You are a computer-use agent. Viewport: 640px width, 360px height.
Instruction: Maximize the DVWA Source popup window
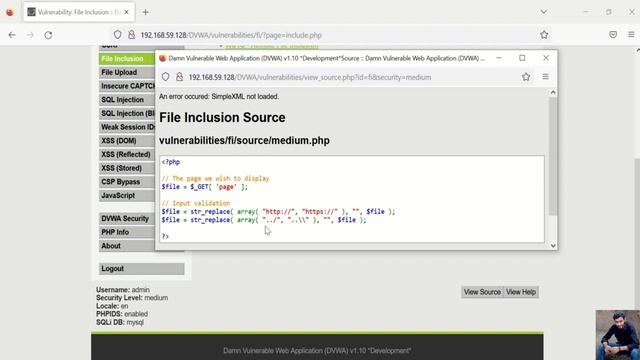(522, 58)
